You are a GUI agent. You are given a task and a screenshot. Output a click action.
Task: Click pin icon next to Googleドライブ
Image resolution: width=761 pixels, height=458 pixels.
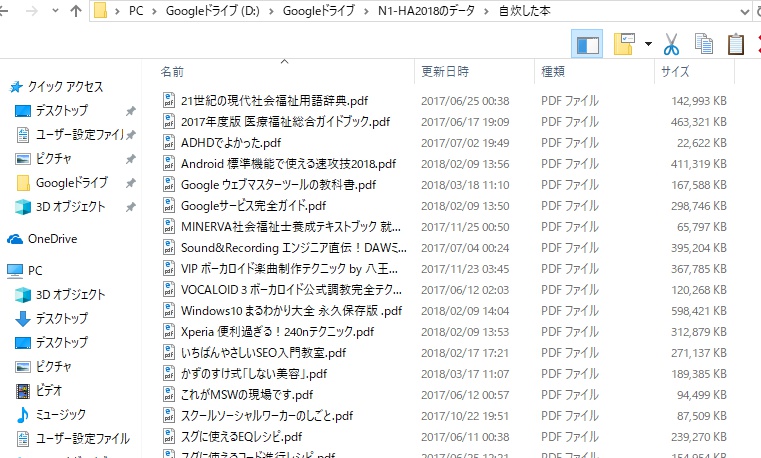(x=130, y=183)
